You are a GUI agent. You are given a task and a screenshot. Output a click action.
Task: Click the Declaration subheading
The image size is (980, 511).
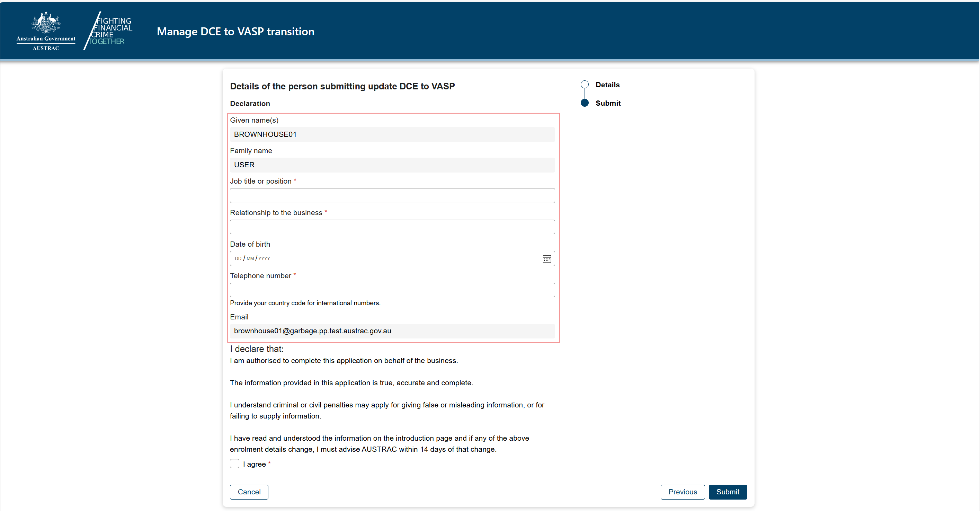pos(250,104)
